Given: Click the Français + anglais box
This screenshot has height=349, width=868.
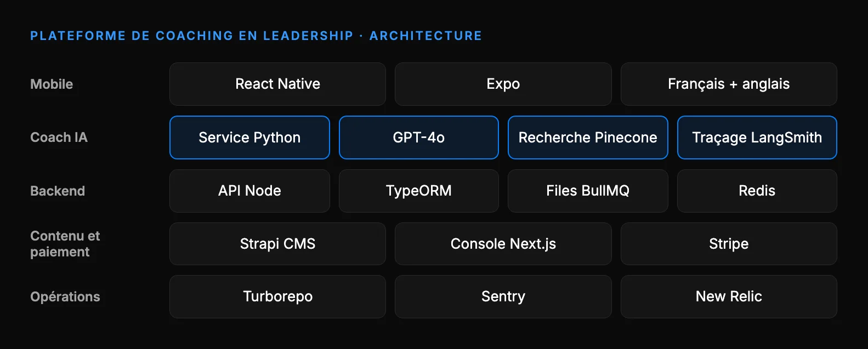Looking at the screenshot, I should click(x=729, y=84).
